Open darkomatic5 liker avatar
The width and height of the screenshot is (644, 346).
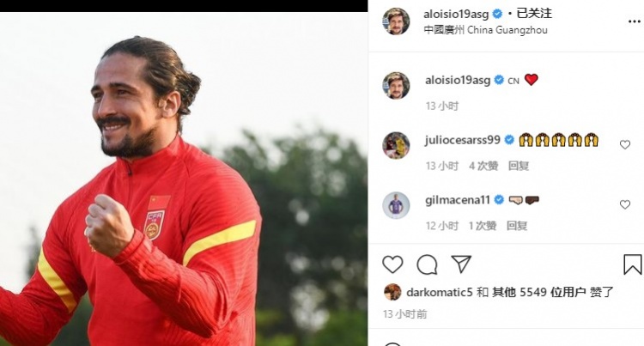(392, 292)
